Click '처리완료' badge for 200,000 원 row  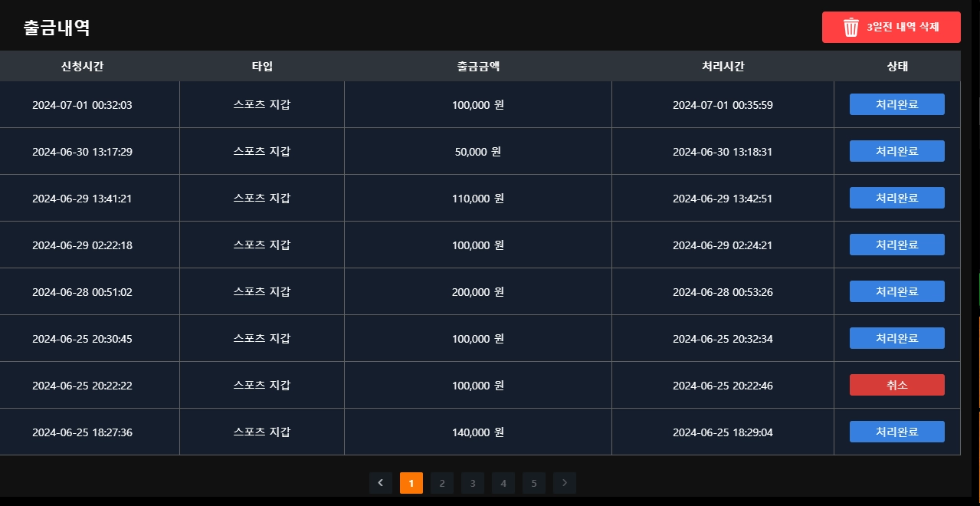tap(896, 291)
